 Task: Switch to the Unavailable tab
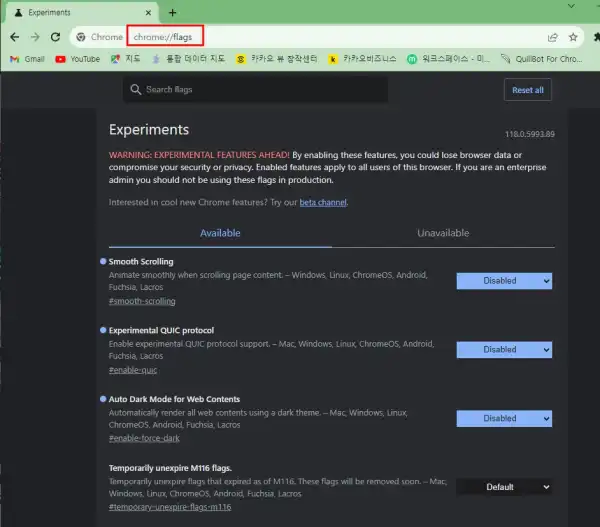coord(443,233)
